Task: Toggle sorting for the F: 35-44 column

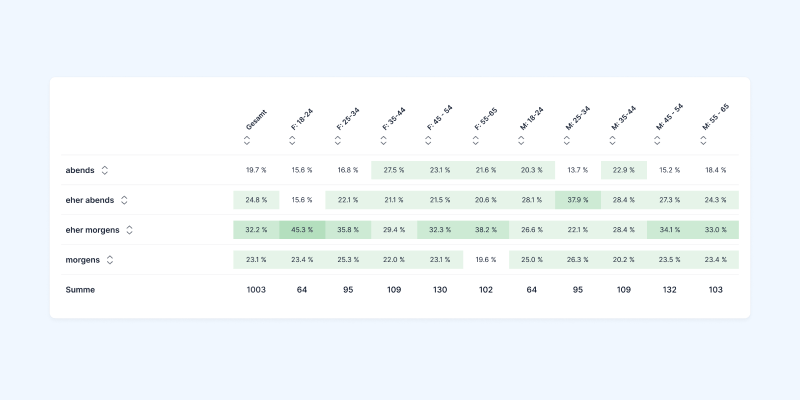Action: click(x=384, y=141)
